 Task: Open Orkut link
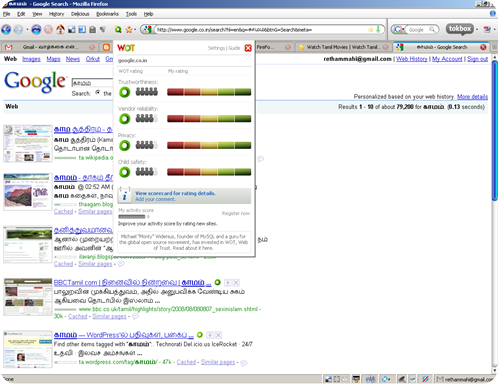93,59
